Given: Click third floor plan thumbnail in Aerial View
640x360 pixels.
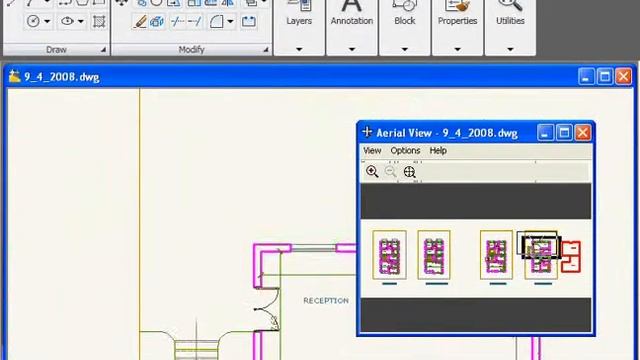Looking at the screenshot, I should (496, 255).
